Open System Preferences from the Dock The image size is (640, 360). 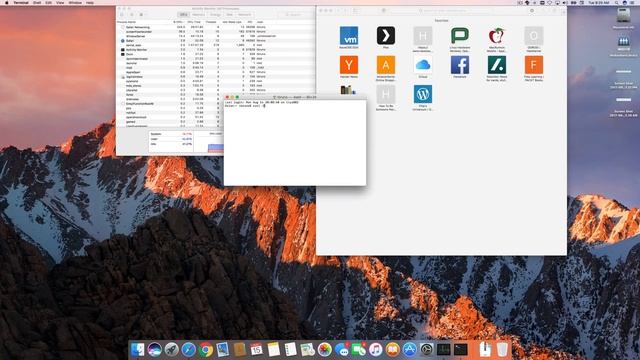coord(427,350)
